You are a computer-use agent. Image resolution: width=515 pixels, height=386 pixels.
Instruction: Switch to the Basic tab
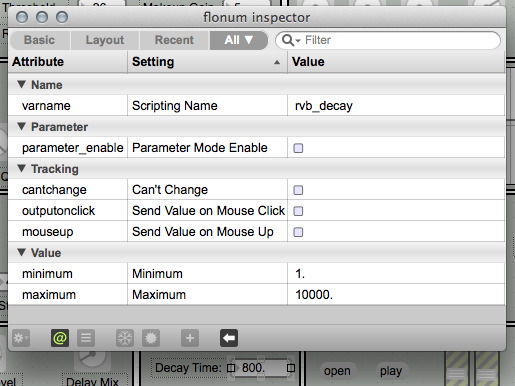40,40
